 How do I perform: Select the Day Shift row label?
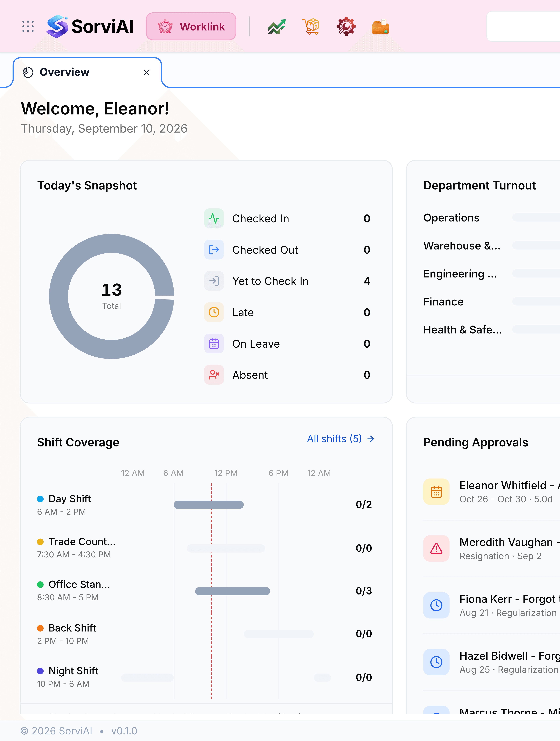tap(70, 499)
